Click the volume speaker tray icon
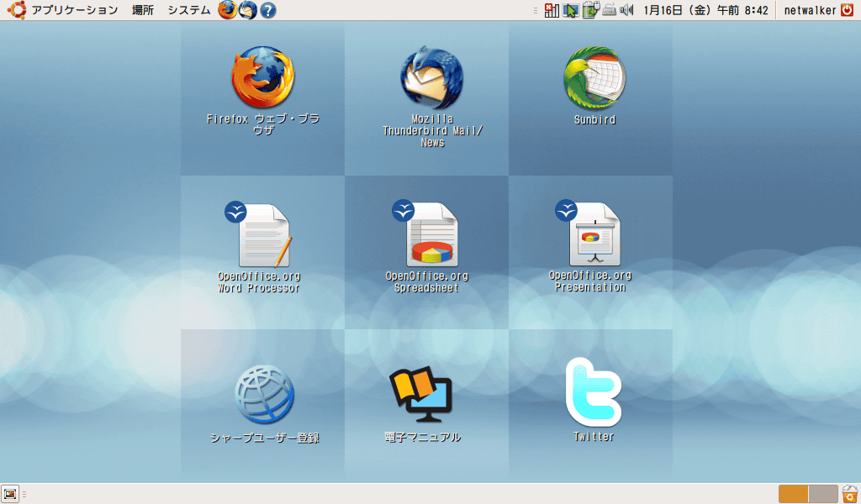The width and height of the screenshot is (861, 504). click(x=626, y=10)
